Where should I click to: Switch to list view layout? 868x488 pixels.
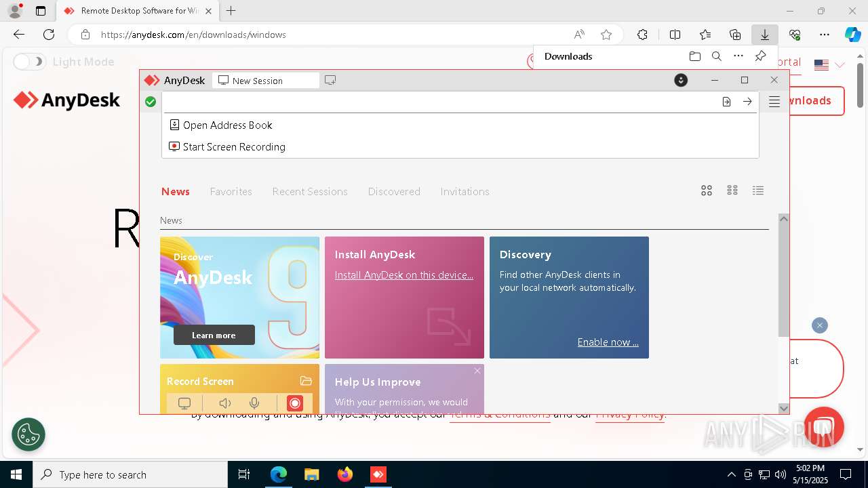758,190
